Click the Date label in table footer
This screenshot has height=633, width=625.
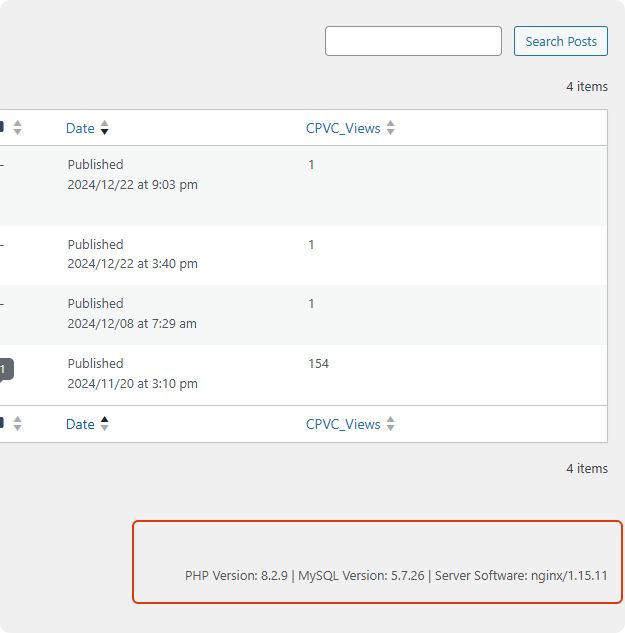tap(80, 424)
